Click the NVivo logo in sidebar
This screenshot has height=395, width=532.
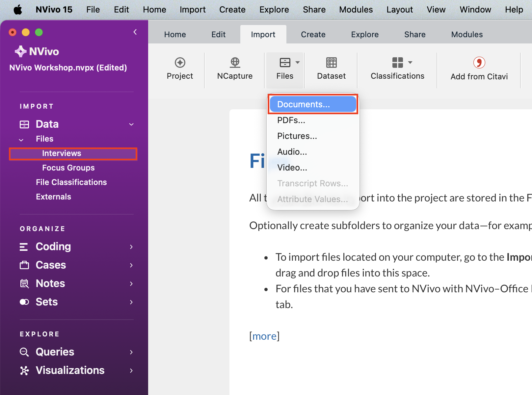click(37, 51)
